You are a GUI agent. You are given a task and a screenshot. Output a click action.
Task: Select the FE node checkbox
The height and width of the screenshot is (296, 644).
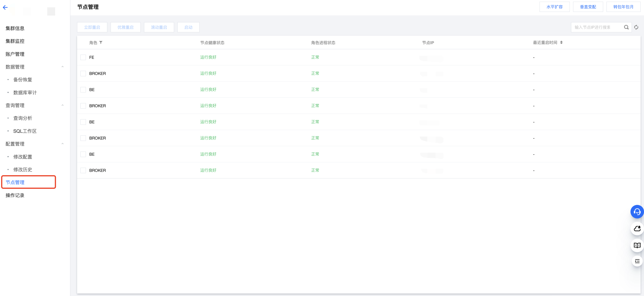83,57
